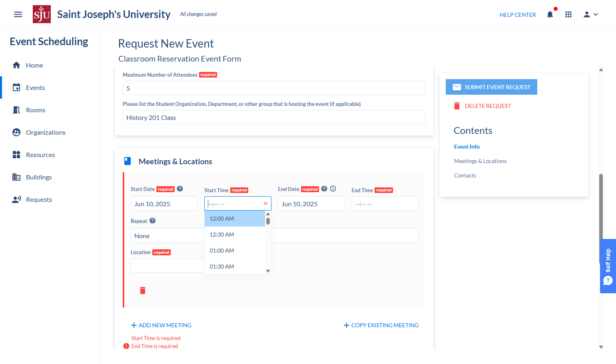Click the Location field
Viewport: 616px width, 364px height.
pos(167,266)
